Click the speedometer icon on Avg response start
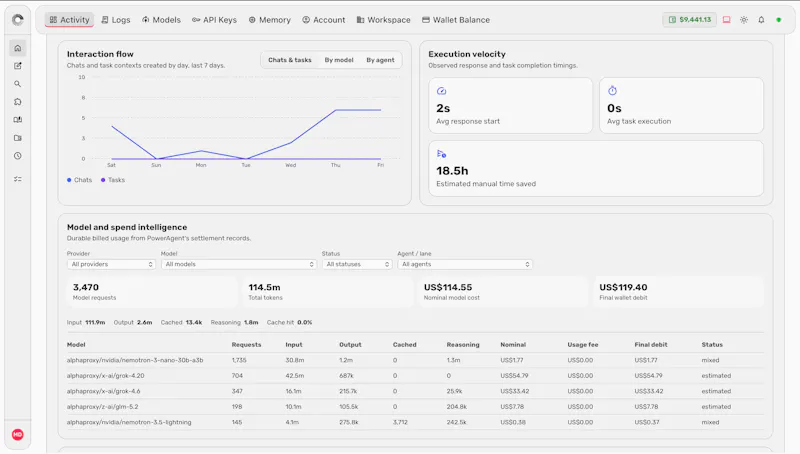 coord(441,91)
